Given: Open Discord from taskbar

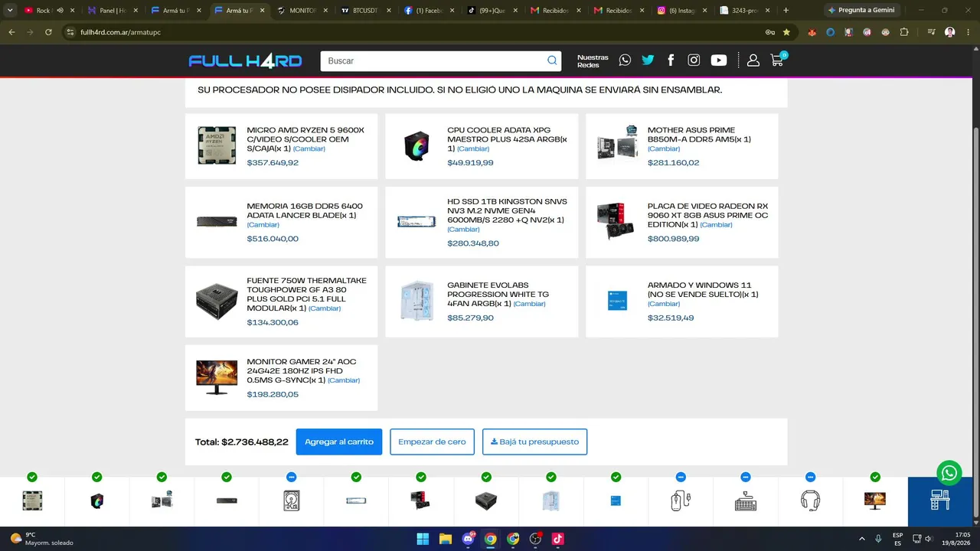Looking at the screenshot, I should click(x=468, y=539).
